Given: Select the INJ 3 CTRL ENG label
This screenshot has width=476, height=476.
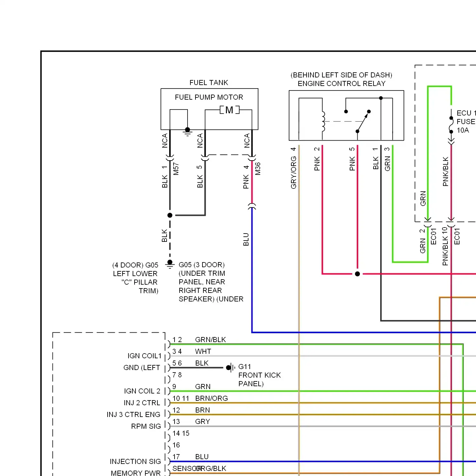Looking at the screenshot, I should tap(134, 414).
